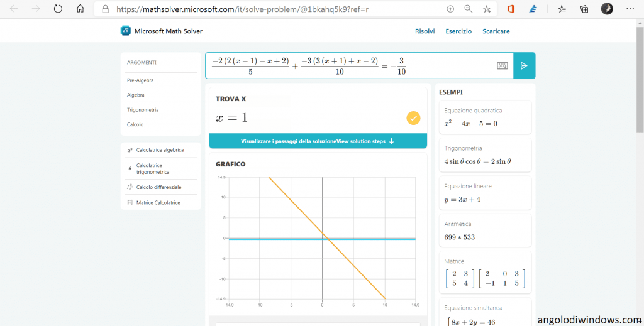Viewport: 644px width, 326px height.
Task: Select Algebra in the Argomenti list
Action: (136, 95)
